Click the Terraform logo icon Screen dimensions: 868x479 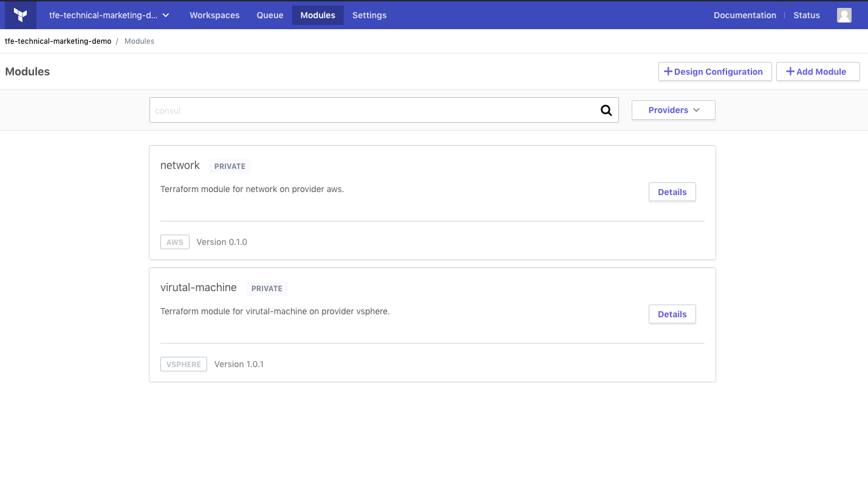click(x=21, y=15)
